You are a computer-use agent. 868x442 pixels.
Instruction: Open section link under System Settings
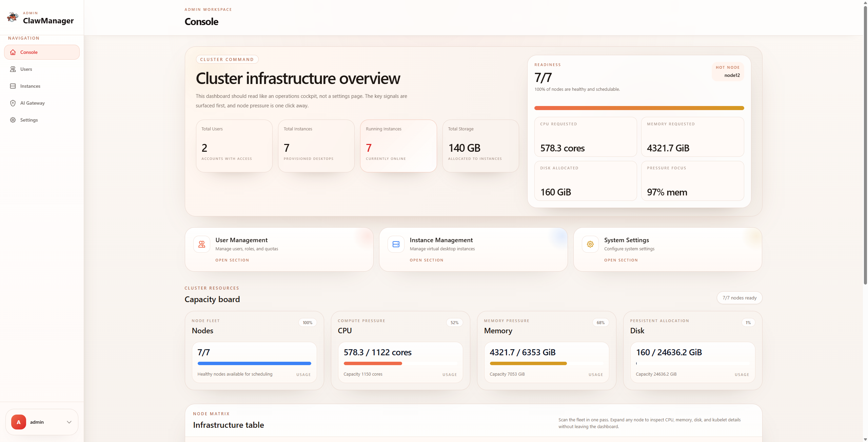[621, 260]
